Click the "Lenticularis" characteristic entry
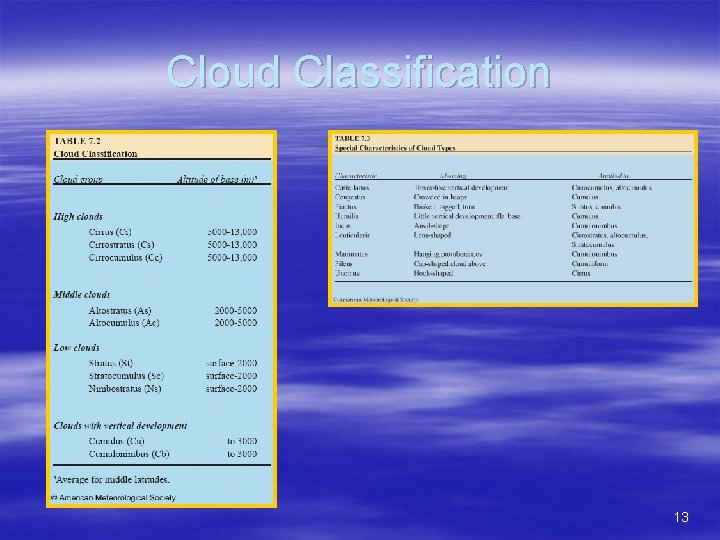 (352, 235)
